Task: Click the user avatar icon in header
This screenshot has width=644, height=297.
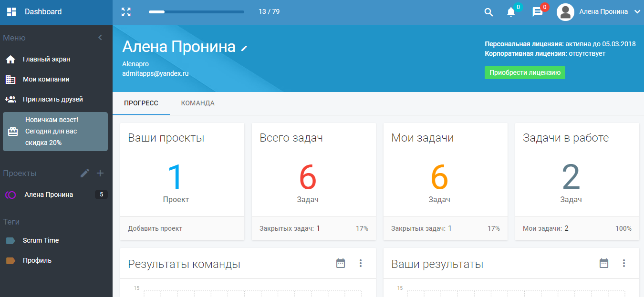Action: point(565,12)
